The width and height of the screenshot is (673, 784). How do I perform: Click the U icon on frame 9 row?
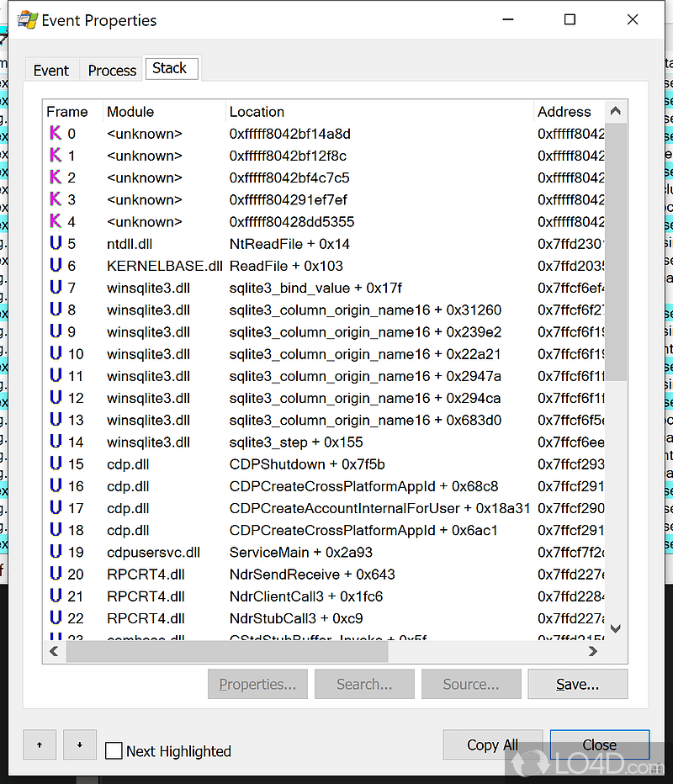tap(56, 331)
